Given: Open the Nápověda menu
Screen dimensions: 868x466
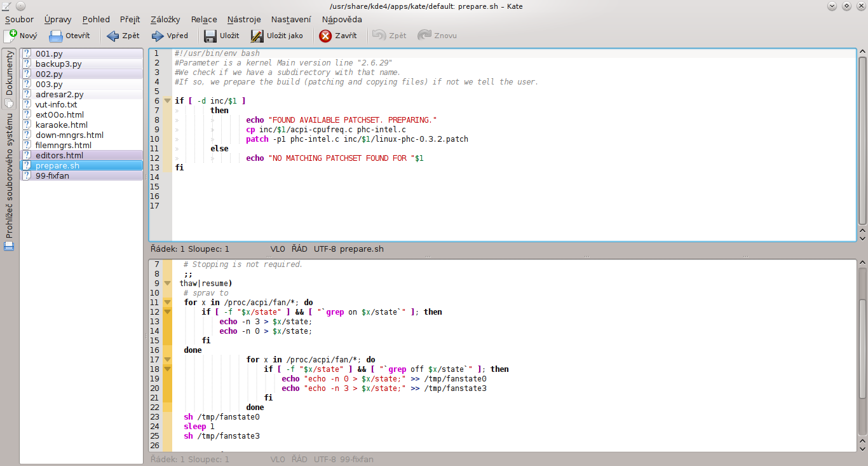Looking at the screenshot, I should point(342,19).
